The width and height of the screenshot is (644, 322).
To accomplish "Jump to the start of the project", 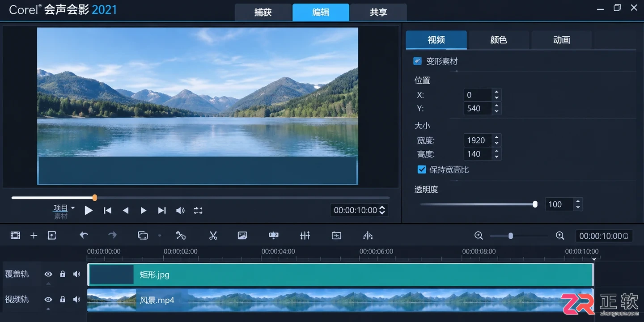I will click(107, 210).
